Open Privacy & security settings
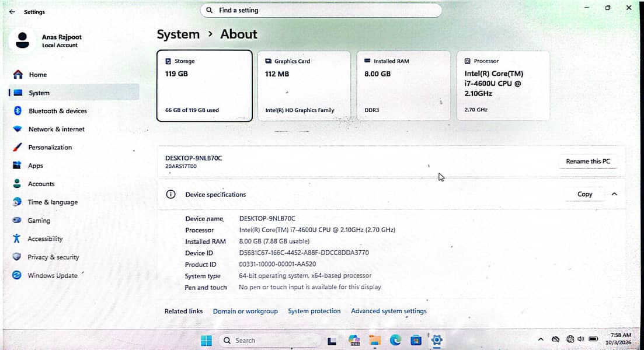The height and width of the screenshot is (350, 644). [74, 257]
